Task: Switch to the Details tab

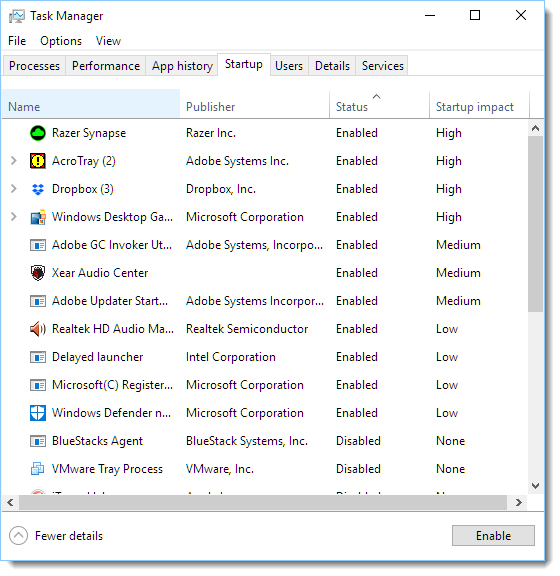Action: tap(332, 66)
